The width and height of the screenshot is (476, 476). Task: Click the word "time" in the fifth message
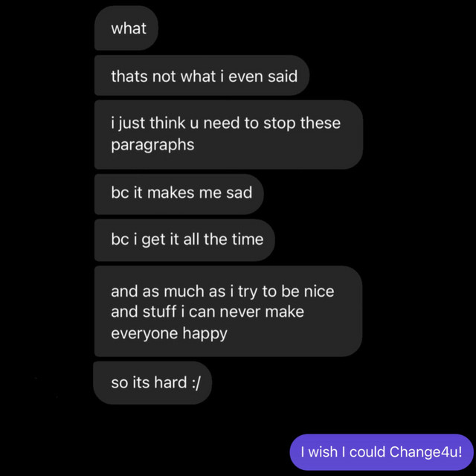(246, 239)
